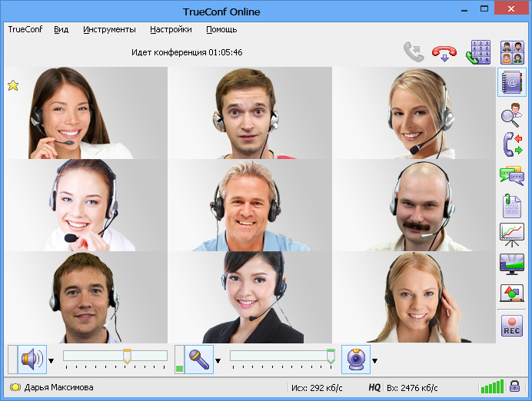Maximize the TrueConf Online window
This screenshot has height=401, width=532.
click(x=484, y=9)
